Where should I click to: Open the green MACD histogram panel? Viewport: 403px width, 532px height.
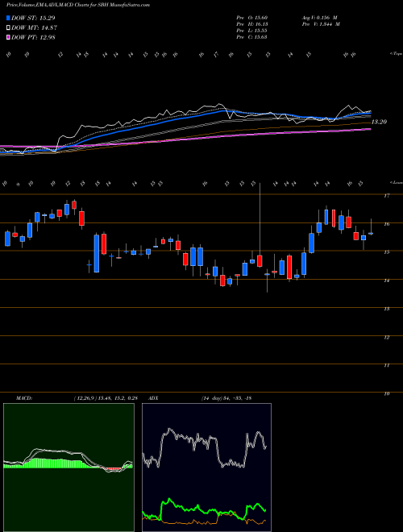coord(69,468)
